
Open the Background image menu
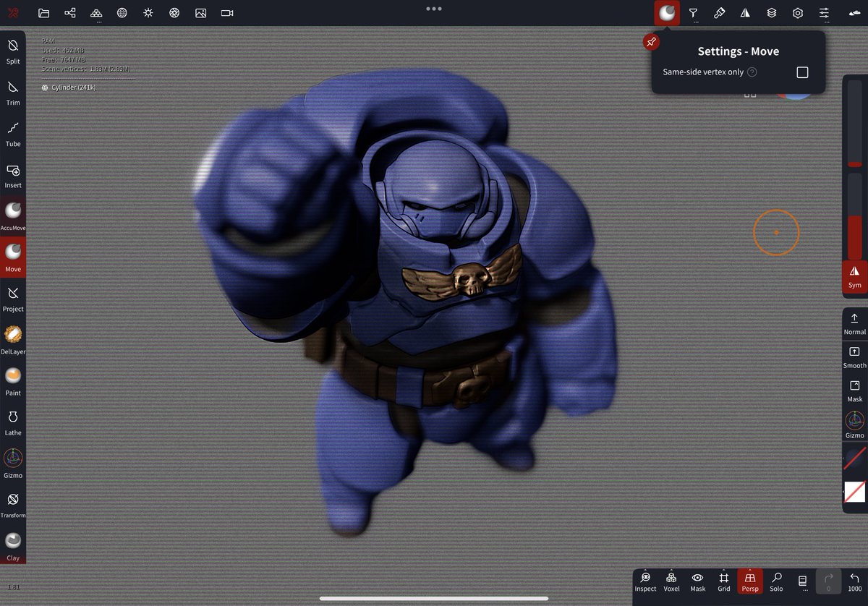coord(200,12)
